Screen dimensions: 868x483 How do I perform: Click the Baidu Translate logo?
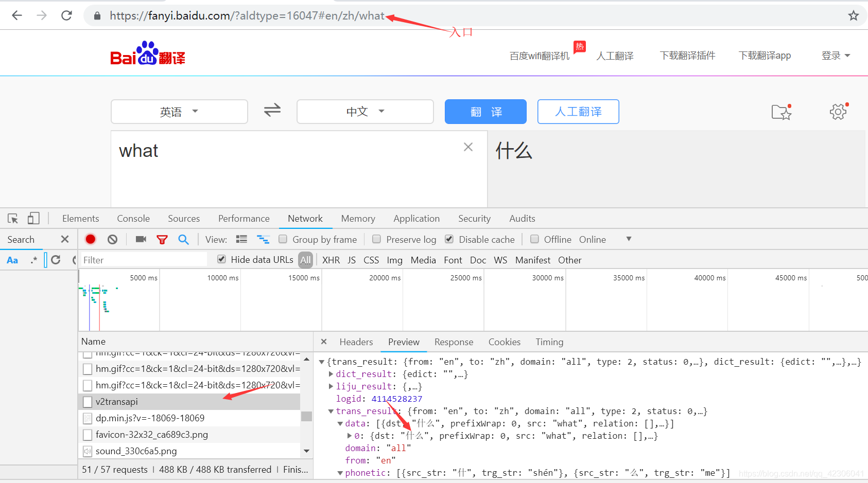(x=148, y=53)
